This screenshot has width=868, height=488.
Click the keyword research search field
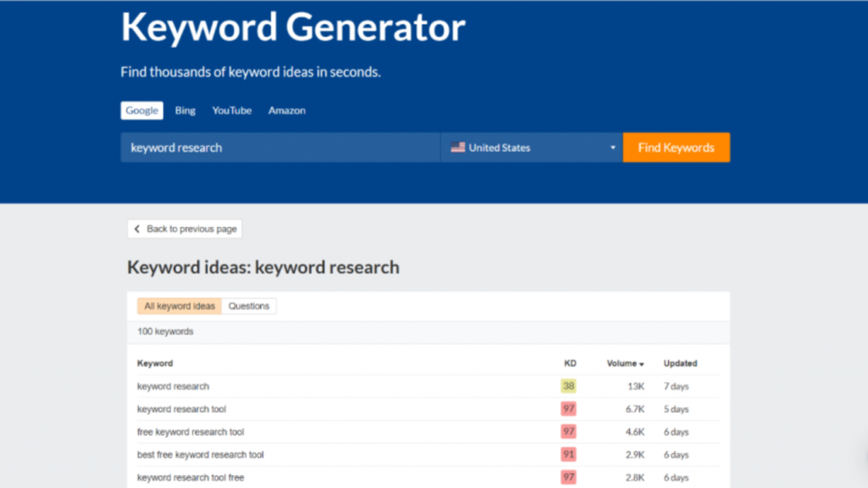[x=280, y=147]
